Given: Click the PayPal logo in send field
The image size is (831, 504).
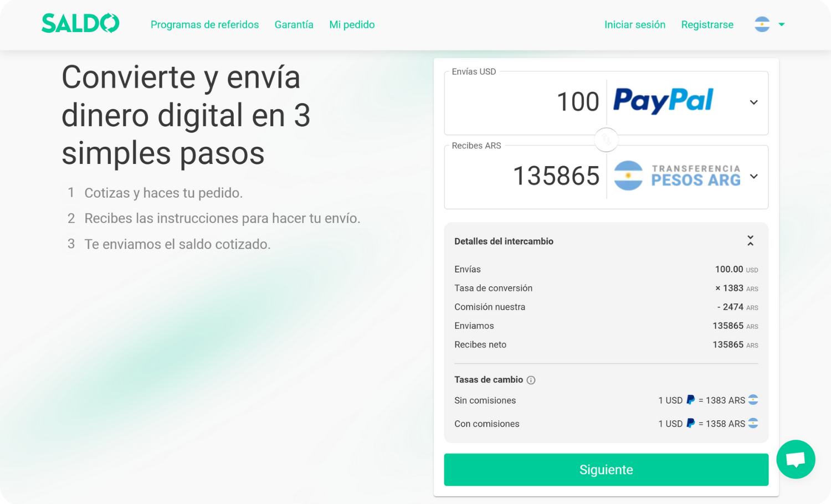Looking at the screenshot, I should click(x=663, y=101).
